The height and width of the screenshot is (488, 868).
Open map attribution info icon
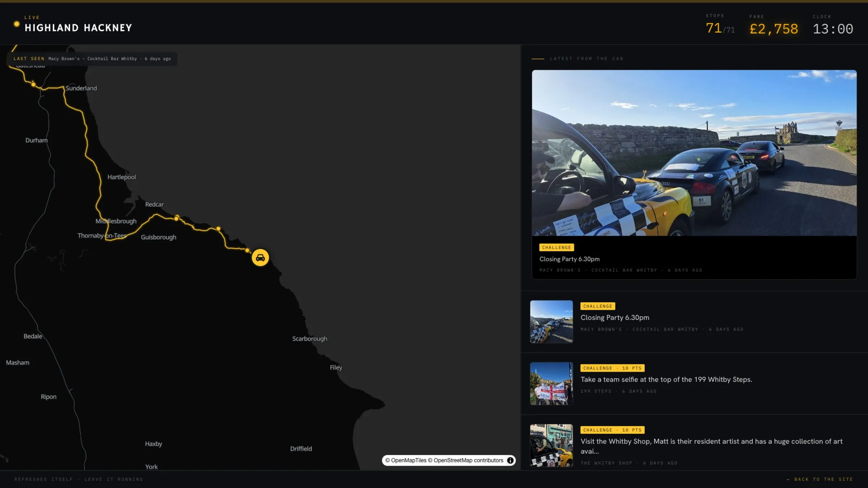[x=510, y=460]
